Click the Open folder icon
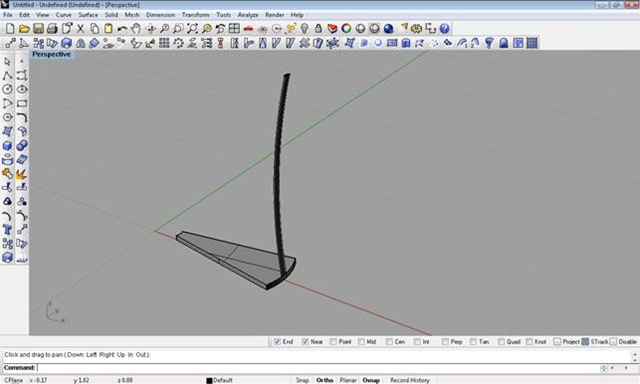This screenshot has width=640, height=384. coord(24,29)
